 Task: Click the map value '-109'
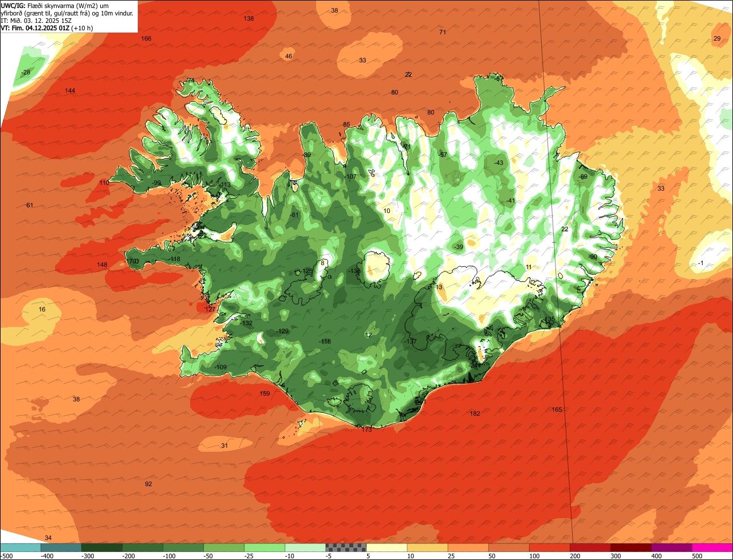[220, 367]
